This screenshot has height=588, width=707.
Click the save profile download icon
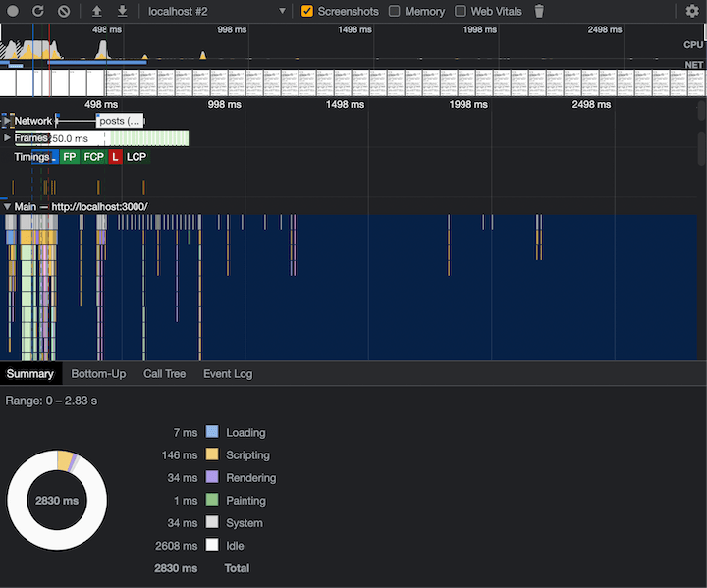click(122, 11)
